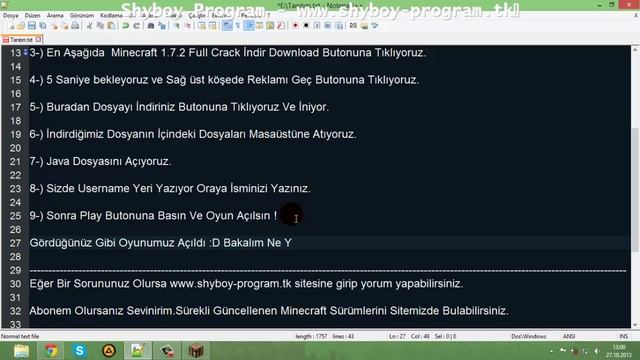Click the volume speaker icon in system tray

coord(596,351)
